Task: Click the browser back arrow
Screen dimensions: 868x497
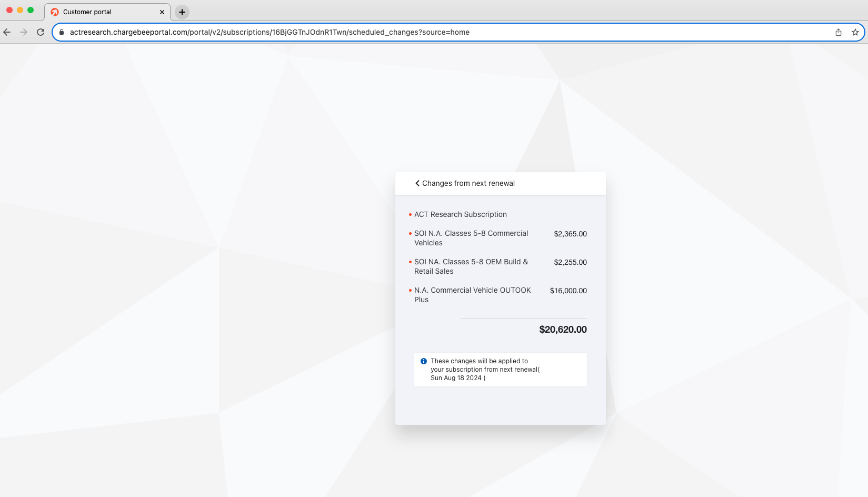Action: [x=7, y=32]
